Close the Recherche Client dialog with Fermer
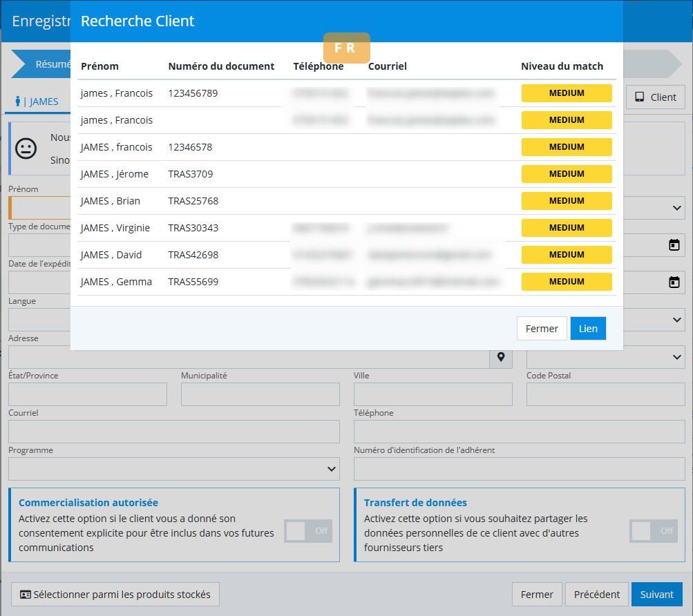The width and height of the screenshot is (693, 616). [541, 329]
